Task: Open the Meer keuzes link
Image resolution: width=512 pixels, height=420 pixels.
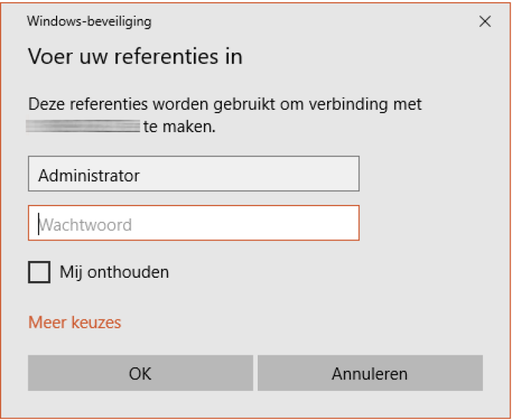Action: (75, 322)
